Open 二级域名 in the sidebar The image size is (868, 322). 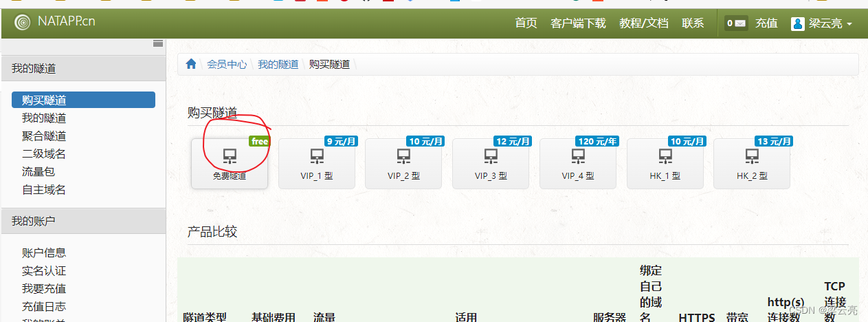click(44, 153)
